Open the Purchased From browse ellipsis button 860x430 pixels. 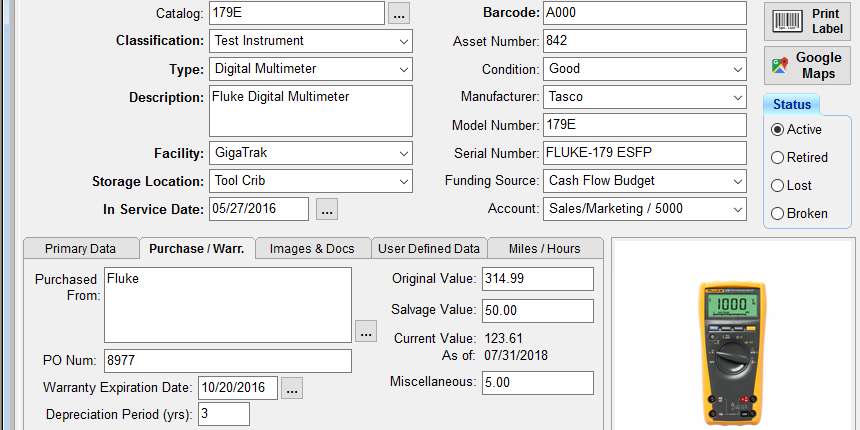pos(366,331)
